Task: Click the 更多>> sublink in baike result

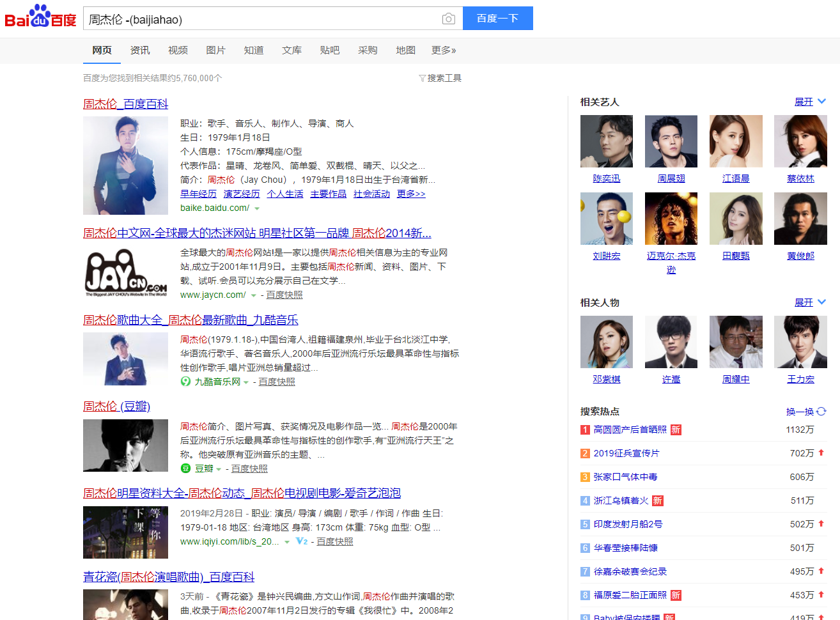Action: coord(411,194)
